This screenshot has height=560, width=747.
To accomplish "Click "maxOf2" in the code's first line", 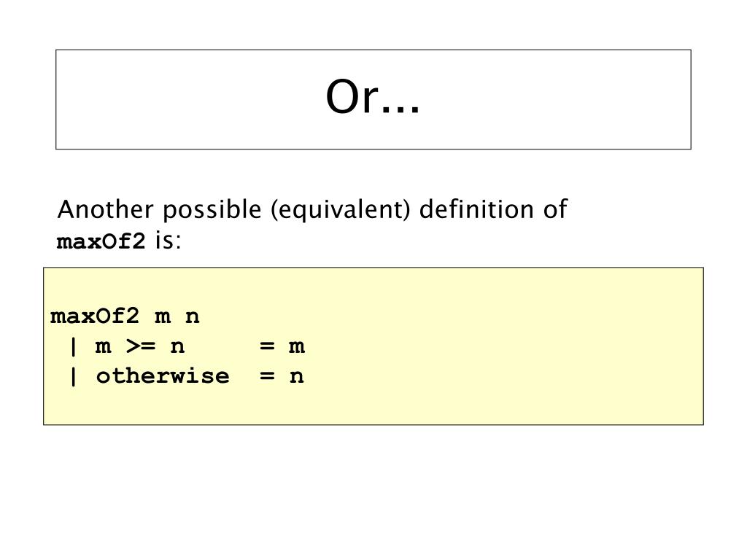I will point(94,317).
